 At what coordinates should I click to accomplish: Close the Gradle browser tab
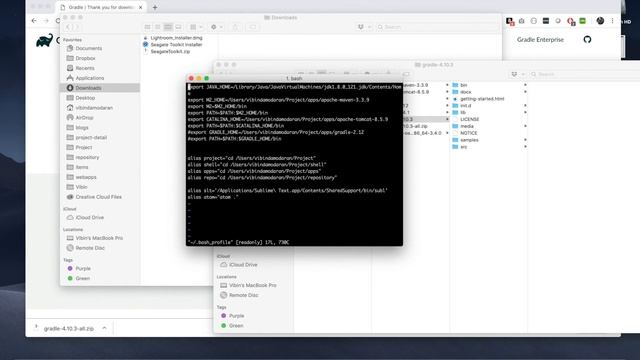pos(140,7)
